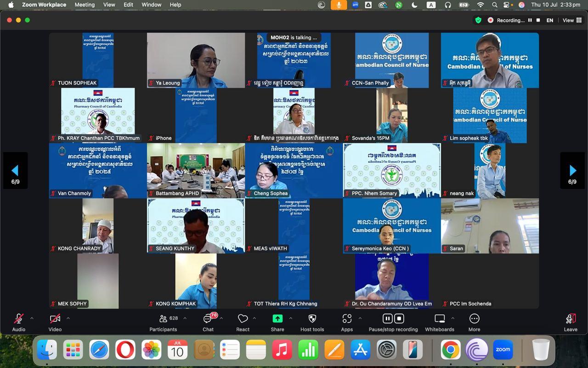Click TUON SOPHEAK name label

[77, 83]
